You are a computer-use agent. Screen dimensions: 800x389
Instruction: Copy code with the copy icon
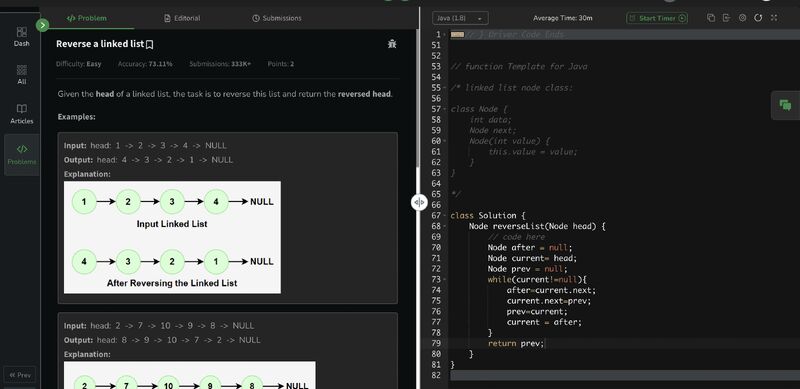711,18
